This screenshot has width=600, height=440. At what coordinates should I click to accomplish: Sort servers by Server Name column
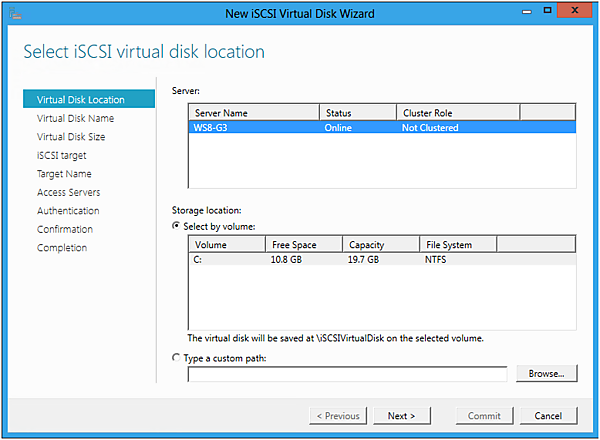(x=254, y=113)
